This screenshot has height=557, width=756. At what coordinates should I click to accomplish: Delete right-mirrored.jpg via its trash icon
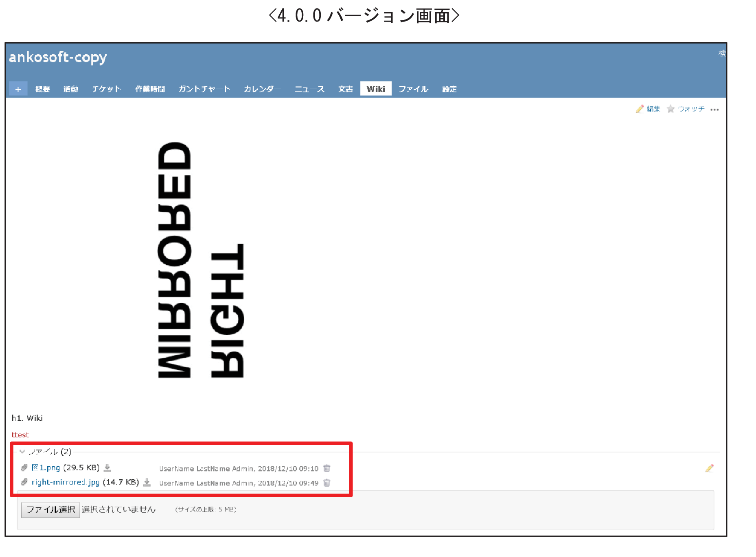[327, 483]
